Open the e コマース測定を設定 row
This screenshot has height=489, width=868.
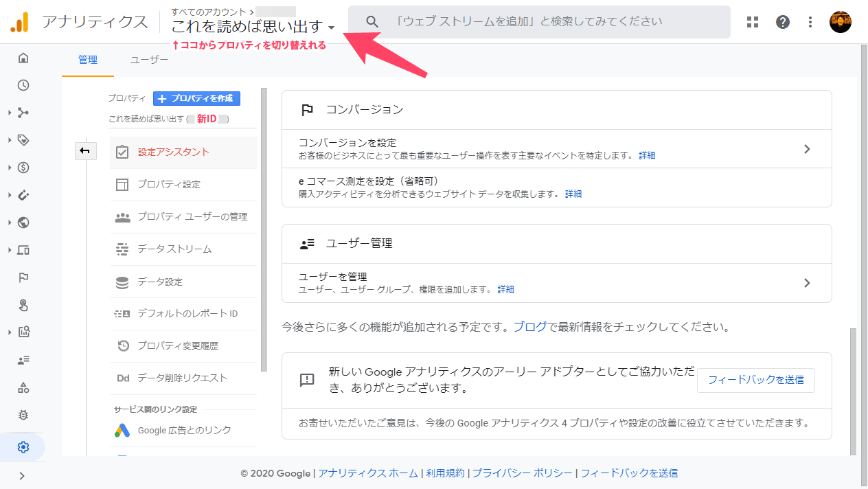(x=557, y=187)
